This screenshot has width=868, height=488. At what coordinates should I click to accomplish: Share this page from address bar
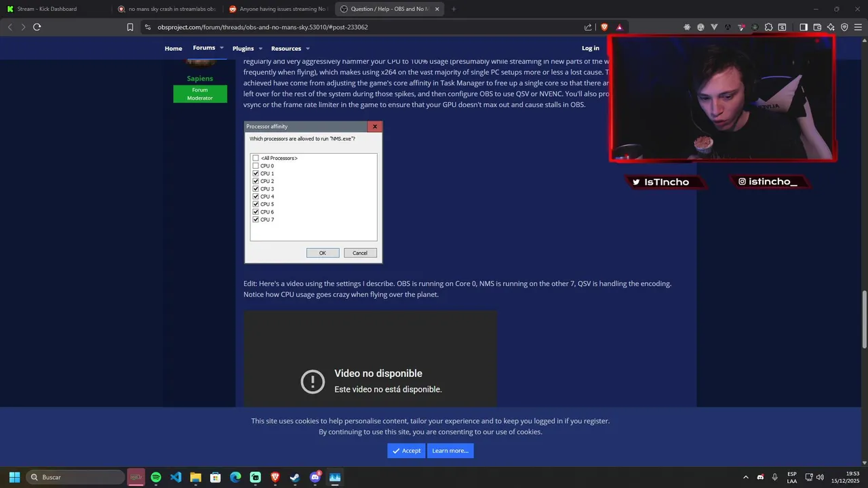[x=588, y=27]
